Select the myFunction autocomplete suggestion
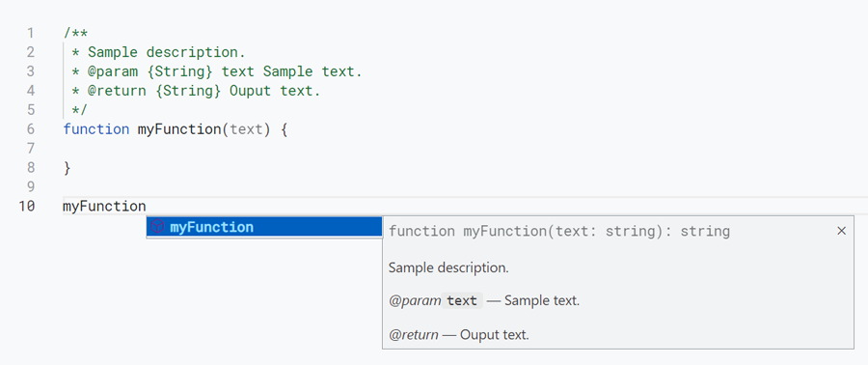 pyautogui.click(x=264, y=227)
